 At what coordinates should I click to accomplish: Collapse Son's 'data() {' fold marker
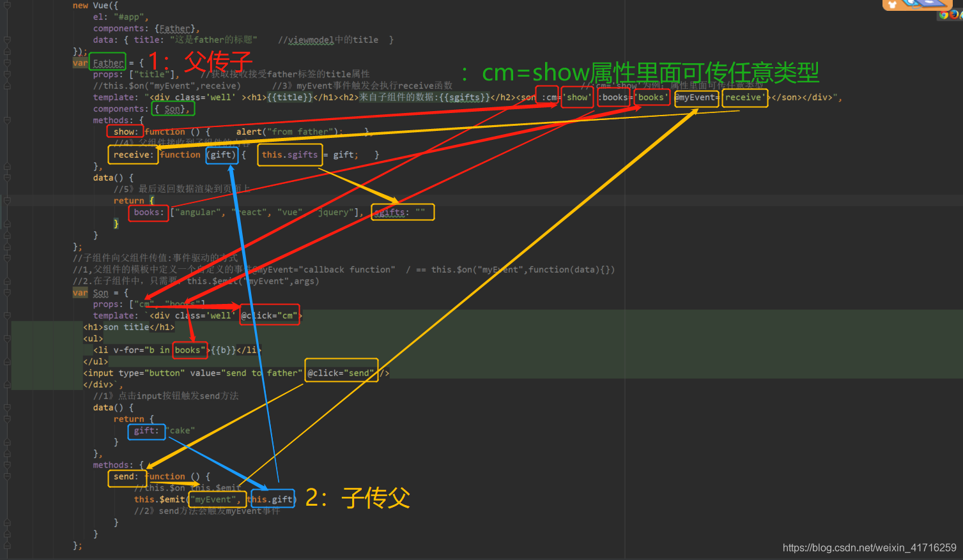(7, 407)
